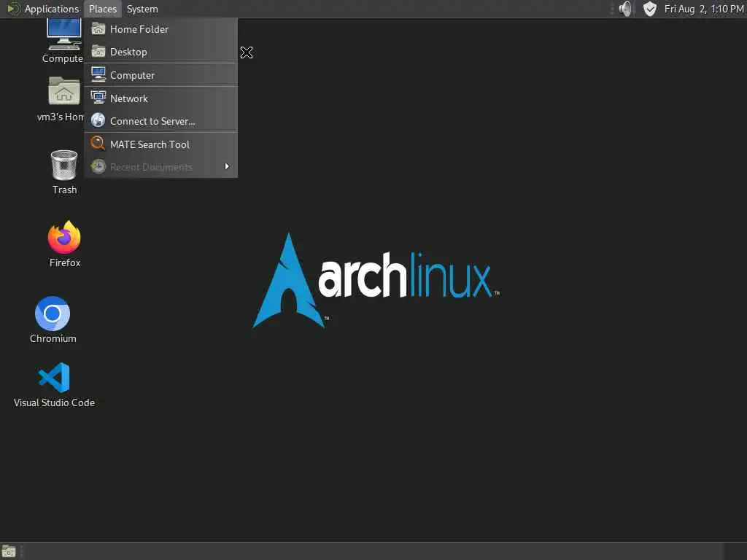Click the Network computers menu icon

(x=98, y=98)
